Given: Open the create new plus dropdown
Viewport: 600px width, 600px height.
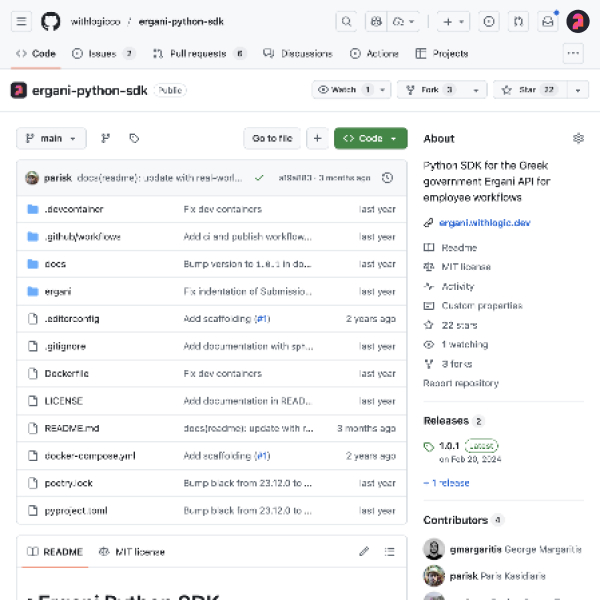Looking at the screenshot, I should click(x=453, y=21).
